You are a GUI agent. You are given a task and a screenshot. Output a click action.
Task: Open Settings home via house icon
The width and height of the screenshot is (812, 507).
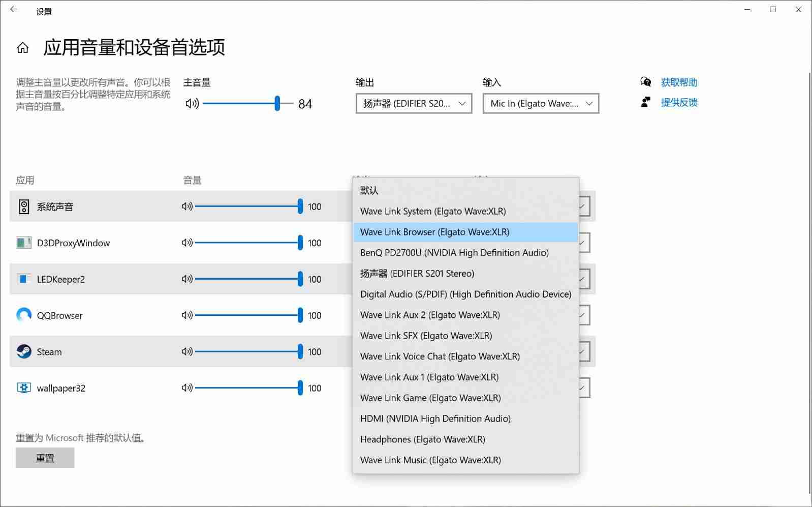[22, 48]
